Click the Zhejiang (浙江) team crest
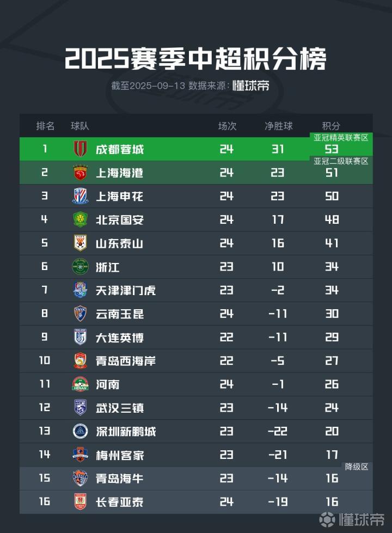The image size is (392, 533). click(80, 267)
